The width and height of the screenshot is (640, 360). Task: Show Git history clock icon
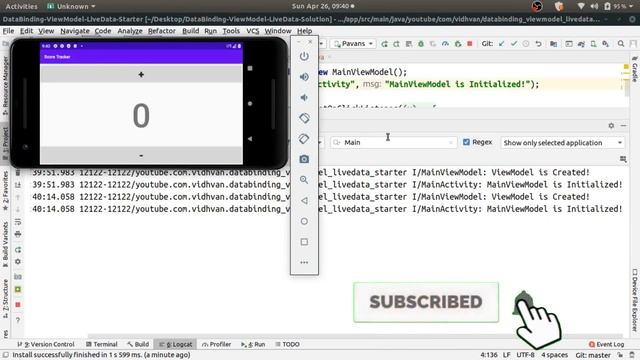[526, 44]
